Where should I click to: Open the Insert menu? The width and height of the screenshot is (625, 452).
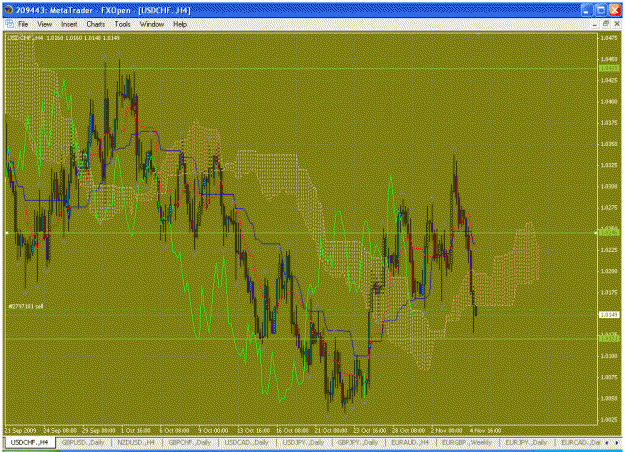tap(69, 24)
